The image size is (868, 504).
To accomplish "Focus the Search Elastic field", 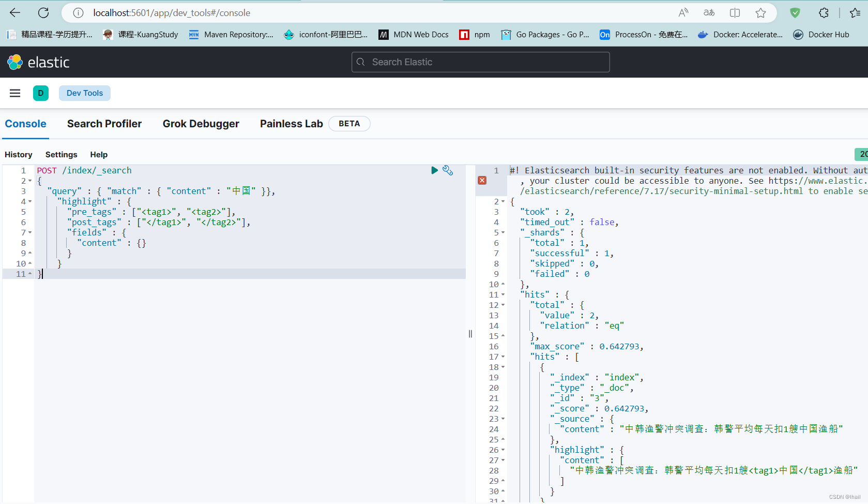I will point(481,62).
